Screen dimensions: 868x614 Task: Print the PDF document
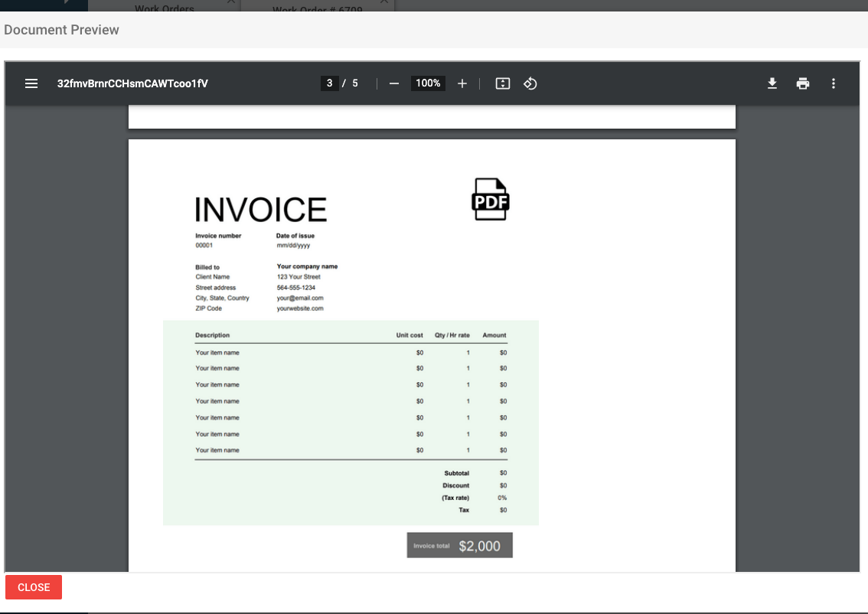coord(803,83)
